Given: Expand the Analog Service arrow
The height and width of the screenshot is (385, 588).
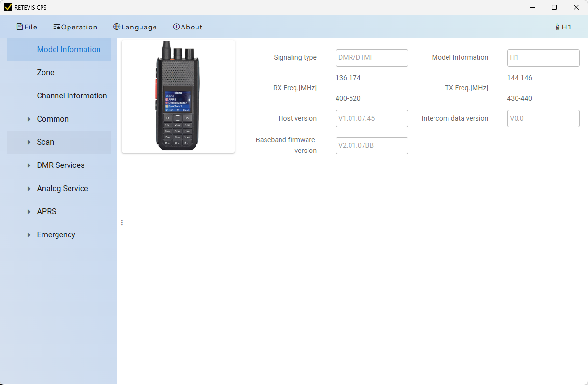Looking at the screenshot, I should (29, 189).
